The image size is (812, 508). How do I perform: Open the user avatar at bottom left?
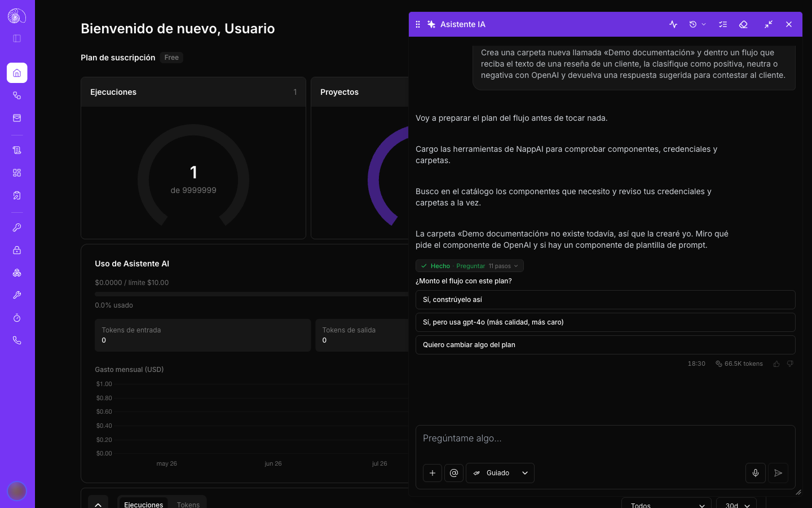tap(17, 491)
